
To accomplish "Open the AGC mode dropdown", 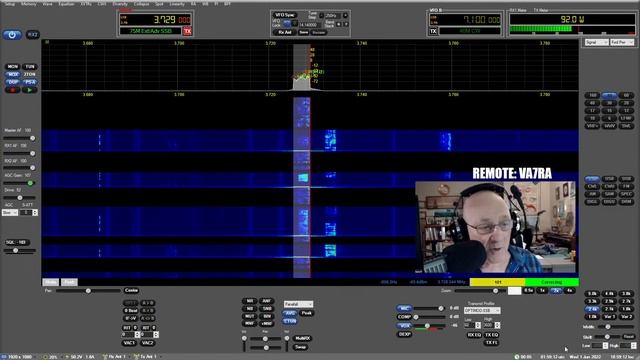I will tap(10, 213).
